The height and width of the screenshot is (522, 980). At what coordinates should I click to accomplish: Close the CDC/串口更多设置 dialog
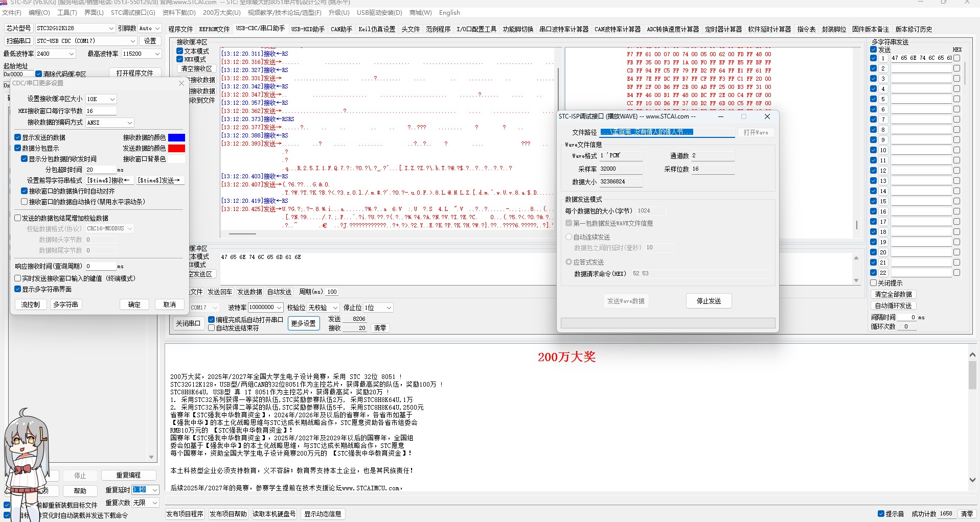click(x=181, y=83)
